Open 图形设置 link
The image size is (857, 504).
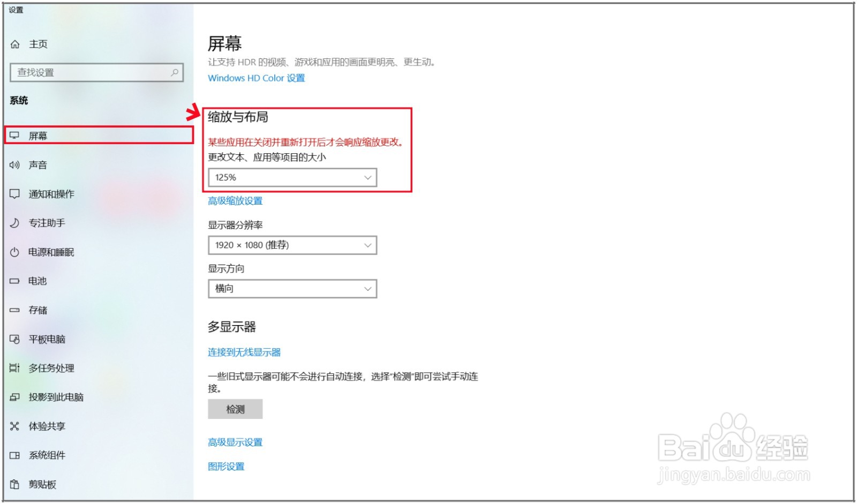tap(226, 467)
